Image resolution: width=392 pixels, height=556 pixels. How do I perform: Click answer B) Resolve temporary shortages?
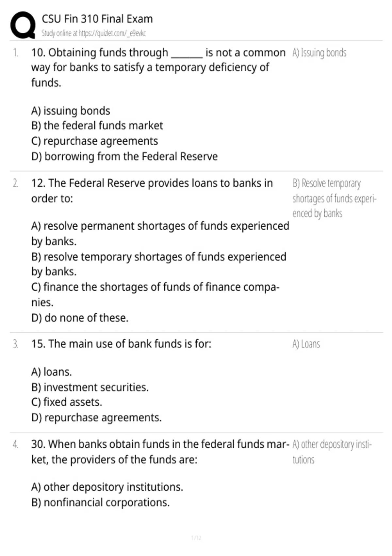pos(334,198)
